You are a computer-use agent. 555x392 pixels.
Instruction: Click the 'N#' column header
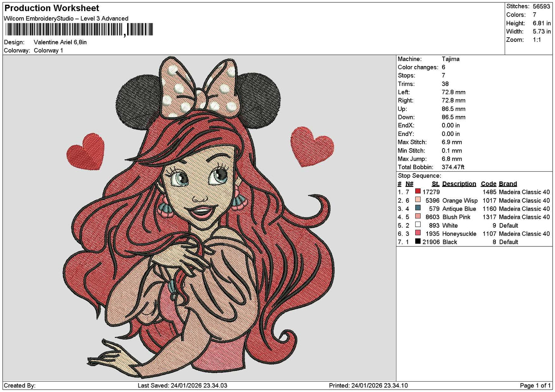tap(409, 184)
